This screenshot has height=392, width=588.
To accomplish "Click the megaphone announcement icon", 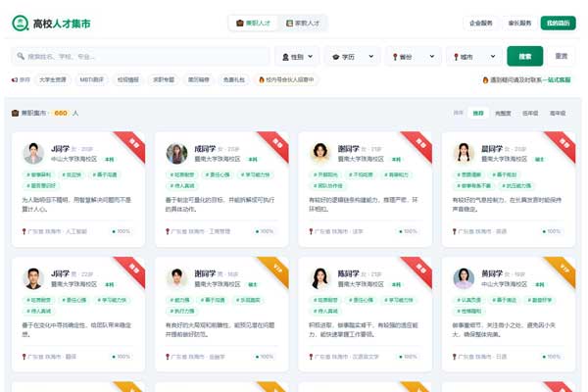I will [x=15, y=80].
